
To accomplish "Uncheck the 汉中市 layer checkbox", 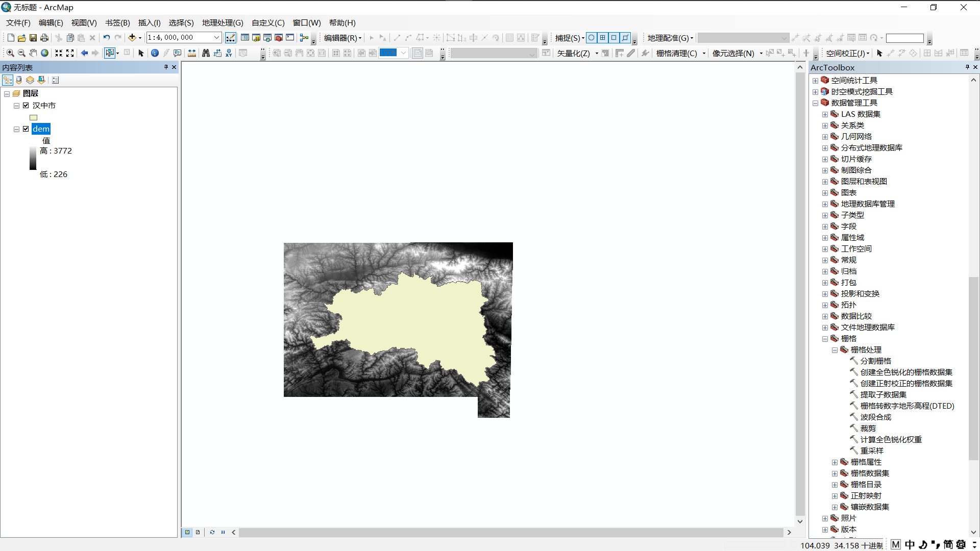I will (26, 106).
